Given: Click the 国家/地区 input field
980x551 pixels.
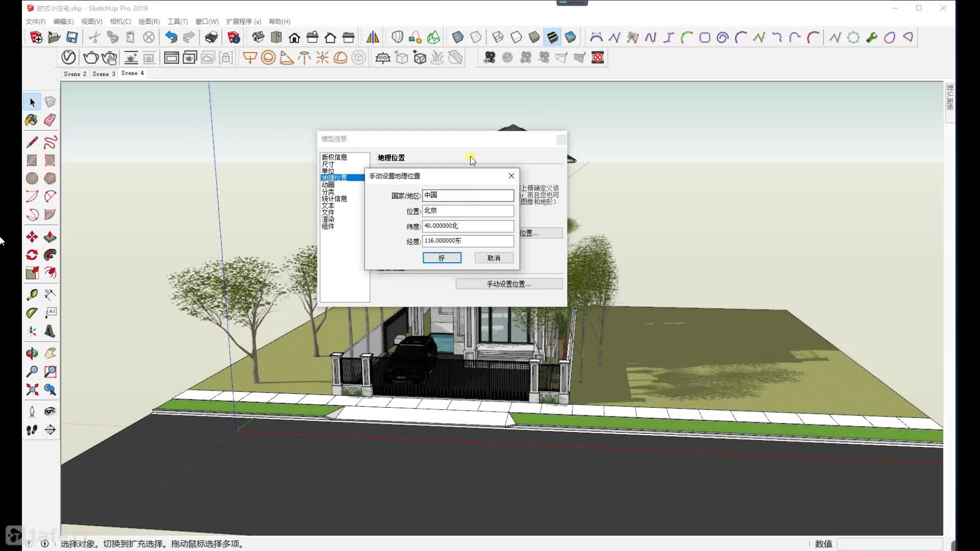Looking at the screenshot, I should click(468, 195).
